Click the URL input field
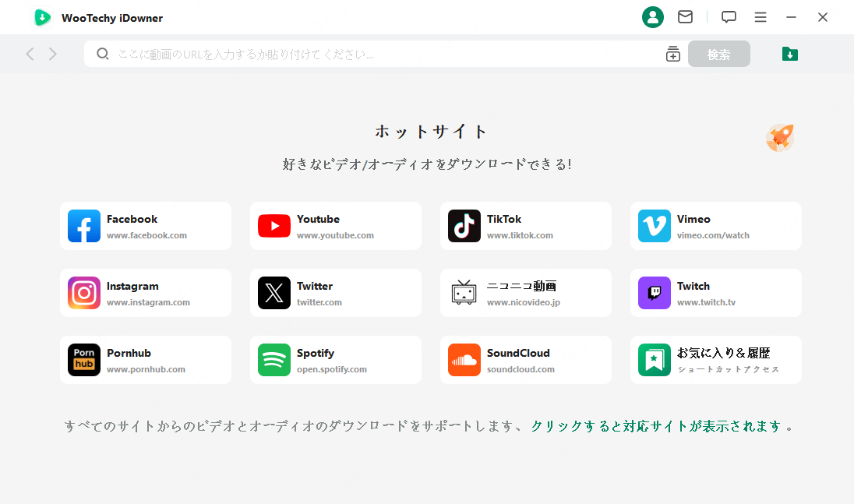The width and height of the screenshot is (854, 504). (386, 54)
